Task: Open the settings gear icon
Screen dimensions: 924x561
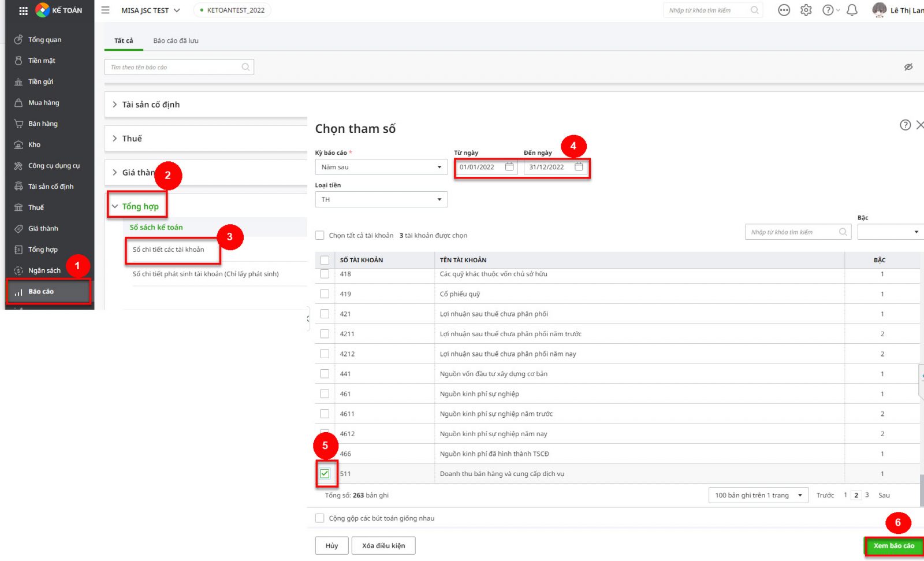Action: tap(806, 10)
